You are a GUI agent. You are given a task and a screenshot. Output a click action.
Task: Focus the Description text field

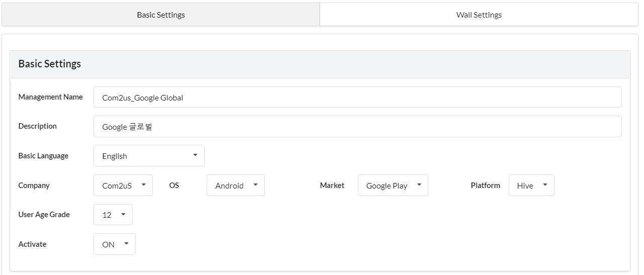tap(357, 127)
